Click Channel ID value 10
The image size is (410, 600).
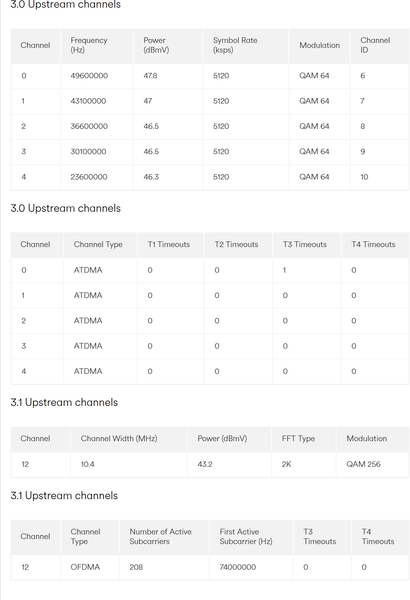[364, 177]
